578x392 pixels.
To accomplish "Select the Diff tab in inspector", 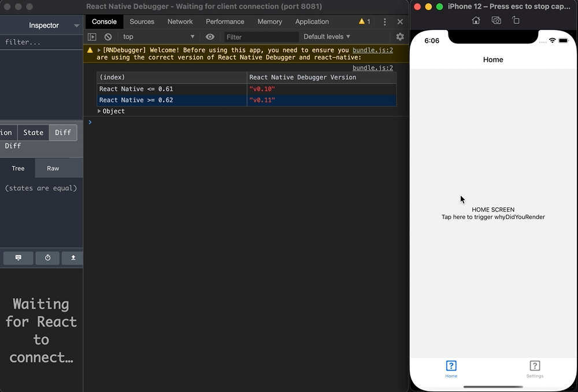I will tap(63, 132).
